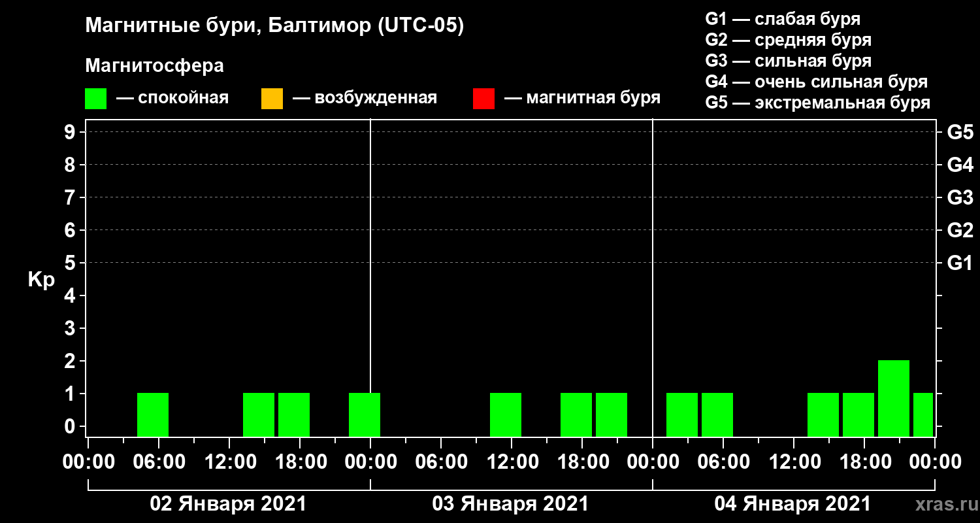
Task: Click the 12:00 green bar on 03 Января
Action: tap(506, 414)
